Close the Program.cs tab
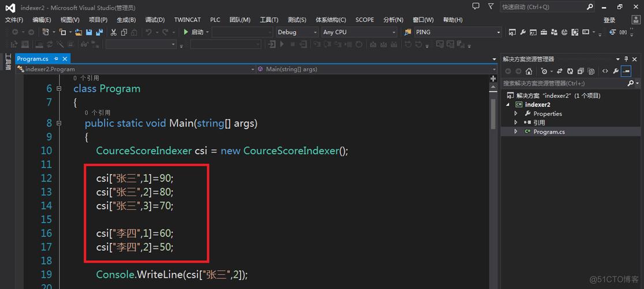Screen dimensions: 644x289 tap(65, 59)
